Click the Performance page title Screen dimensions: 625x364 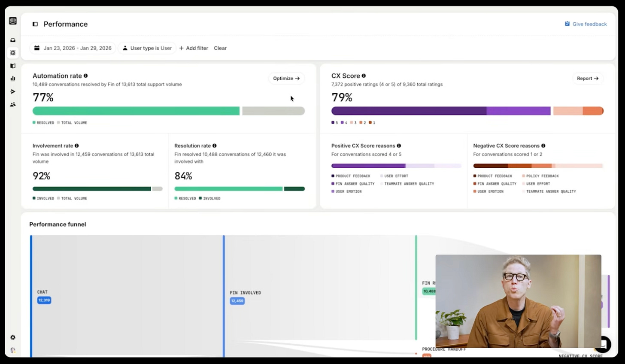pos(66,24)
